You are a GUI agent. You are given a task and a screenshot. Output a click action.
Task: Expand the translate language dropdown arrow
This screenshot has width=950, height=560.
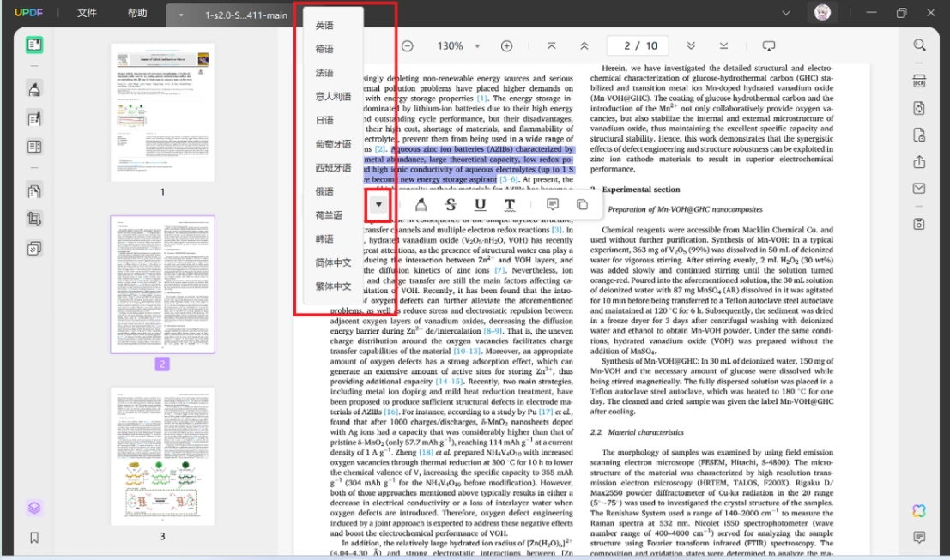click(x=378, y=205)
